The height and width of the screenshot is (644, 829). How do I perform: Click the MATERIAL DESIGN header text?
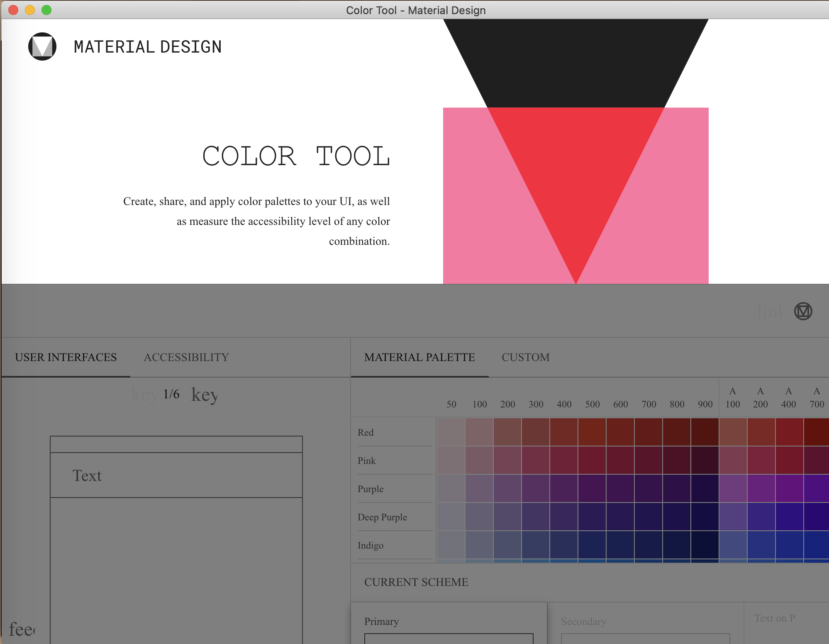coord(148,47)
